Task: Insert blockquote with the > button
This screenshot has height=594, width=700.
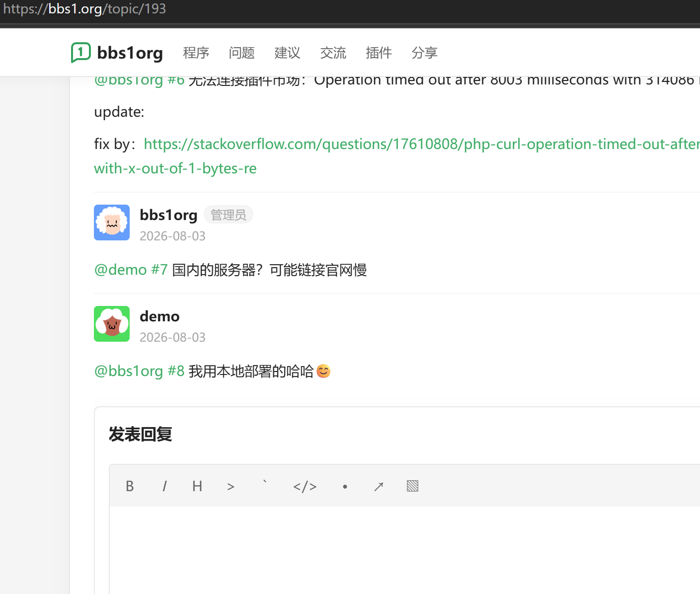Action: [231, 486]
